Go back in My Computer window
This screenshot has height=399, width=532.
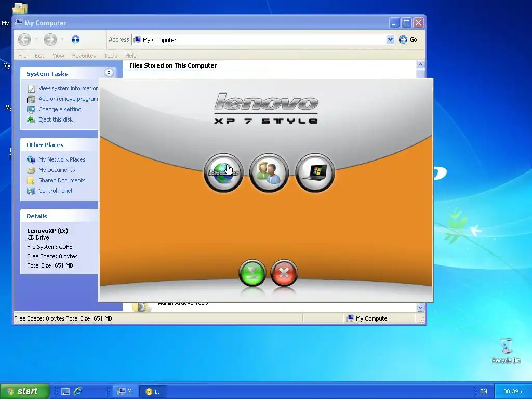tap(24, 39)
